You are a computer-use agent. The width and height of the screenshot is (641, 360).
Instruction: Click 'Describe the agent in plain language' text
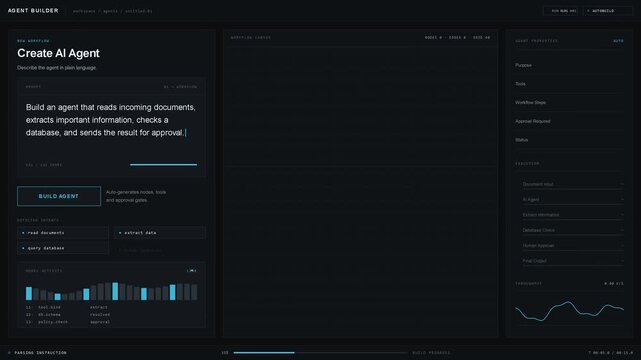pyautogui.click(x=56, y=68)
